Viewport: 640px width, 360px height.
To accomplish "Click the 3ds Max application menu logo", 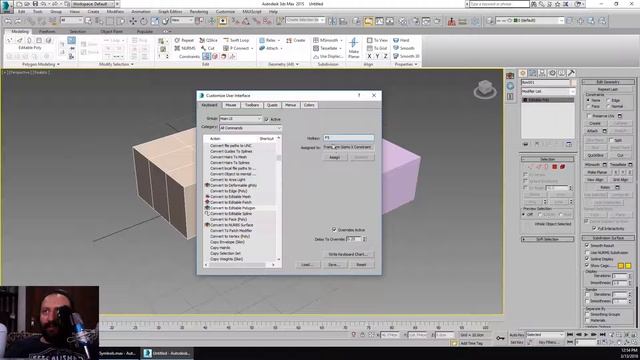I will pyautogui.click(x=7, y=7).
